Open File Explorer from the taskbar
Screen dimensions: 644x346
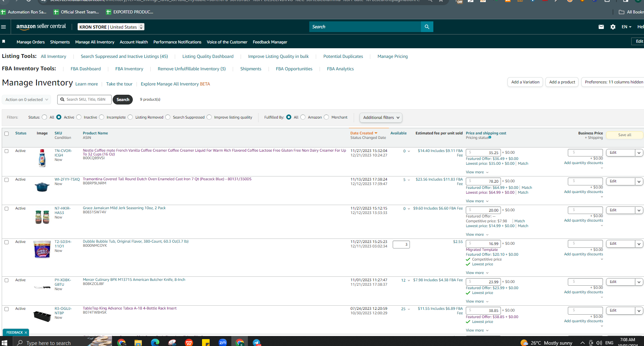click(x=138, y=343)
